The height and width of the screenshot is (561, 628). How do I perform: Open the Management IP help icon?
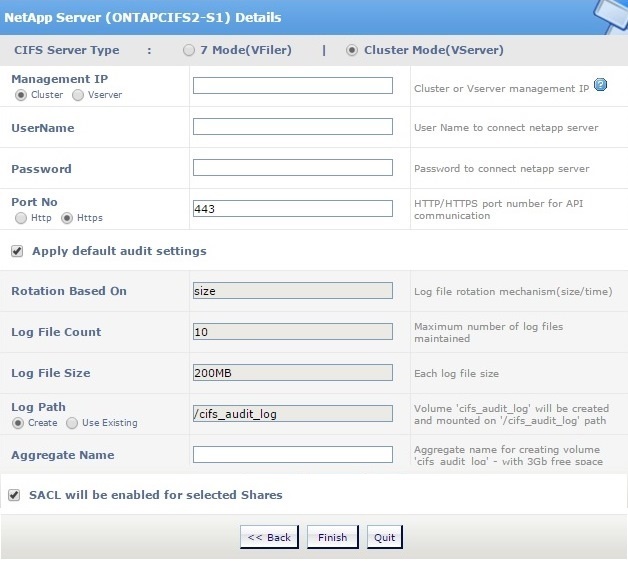tap(600, 85)
